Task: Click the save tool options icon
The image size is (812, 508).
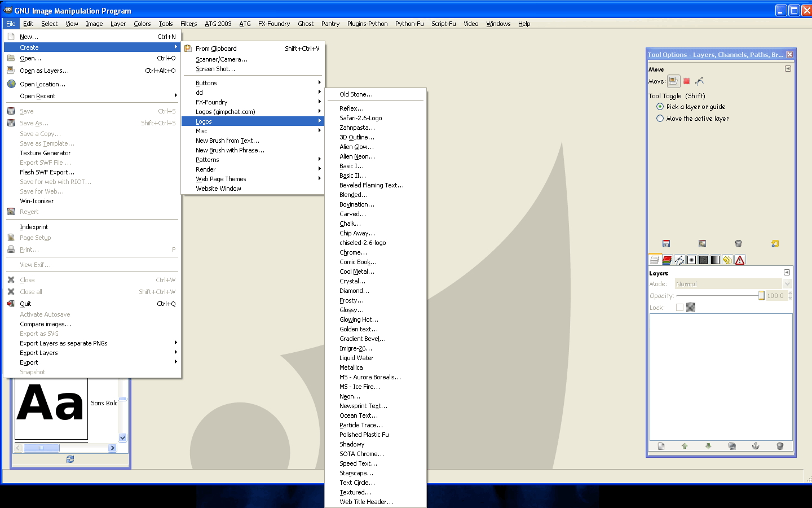Action: [x=666, y=243]
